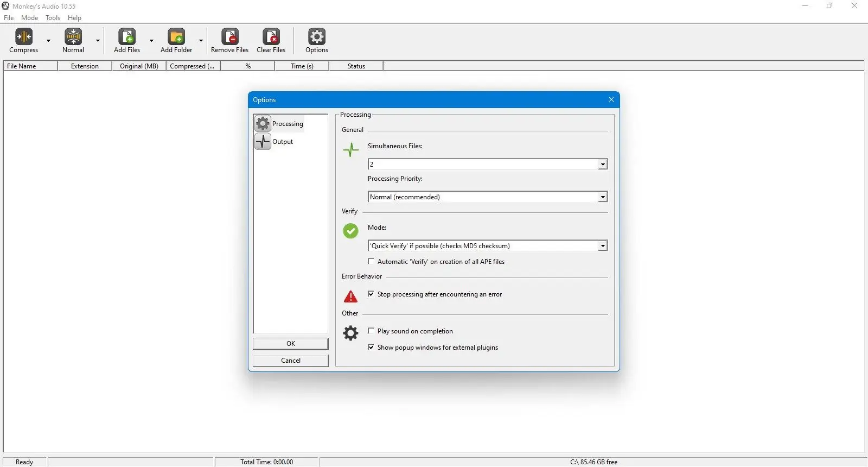The image size is (868, 467).
Task: Click the 'Processing Priority:' label
Action: tap(395, 179)
